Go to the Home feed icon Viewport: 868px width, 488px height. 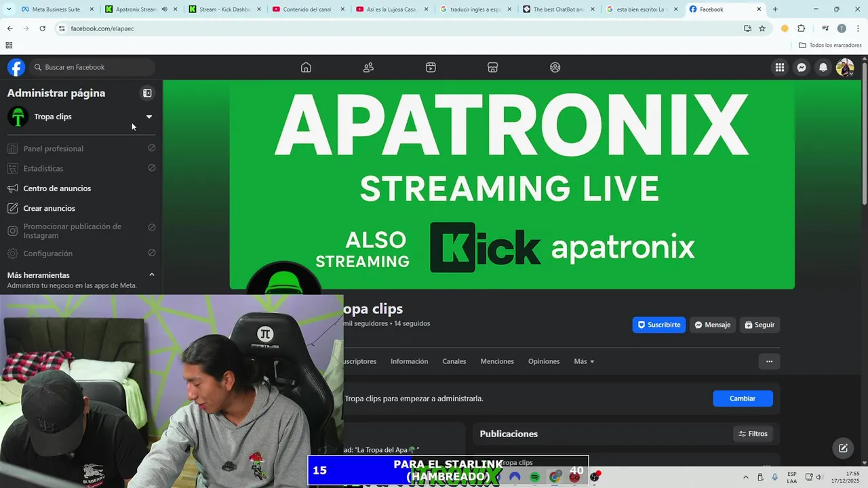point(306,67)
